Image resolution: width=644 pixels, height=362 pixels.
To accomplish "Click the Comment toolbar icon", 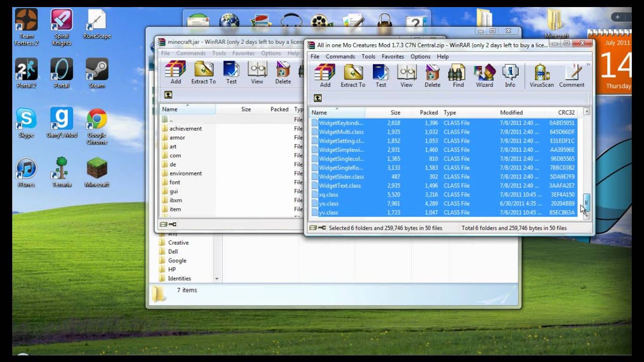I will pos(572,76).
